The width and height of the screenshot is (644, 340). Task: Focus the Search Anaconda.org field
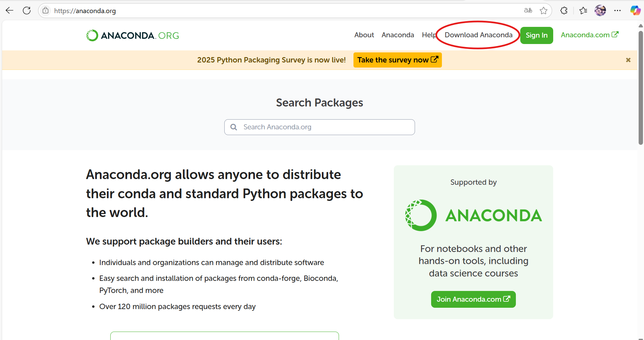pos(319,127)
